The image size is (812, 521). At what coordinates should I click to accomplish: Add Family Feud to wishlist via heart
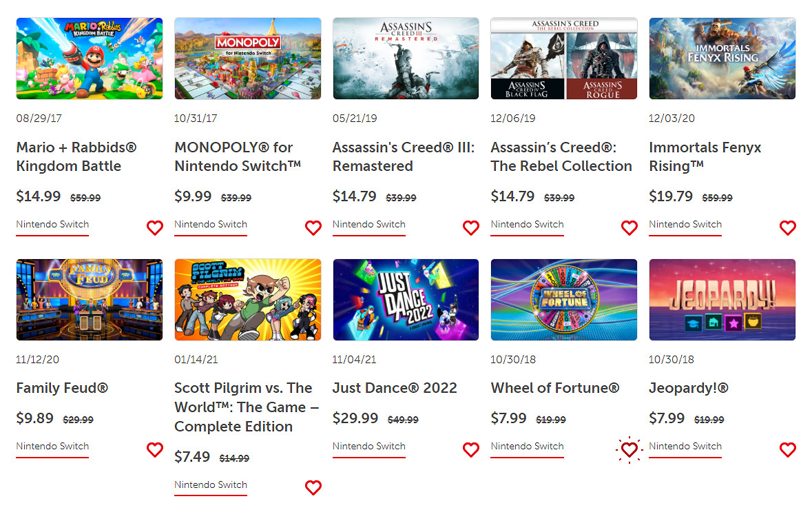(155, 450)
